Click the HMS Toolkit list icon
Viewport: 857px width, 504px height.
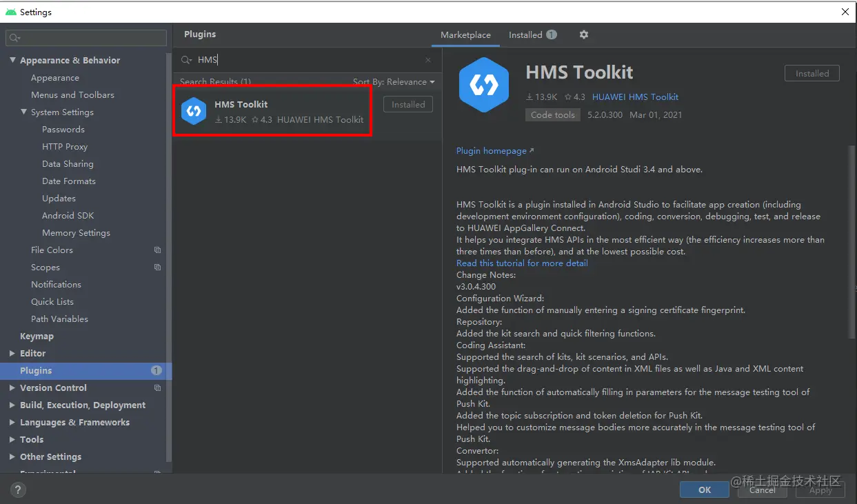click(194, 111)
